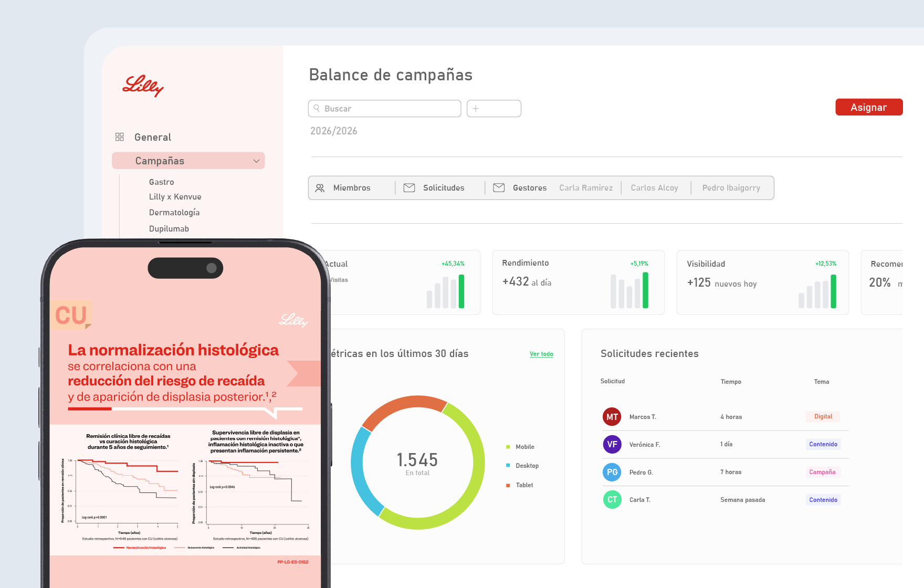Click the General grid icon
924x588 pixels.
pyautogui.click(x=120, y=137)
